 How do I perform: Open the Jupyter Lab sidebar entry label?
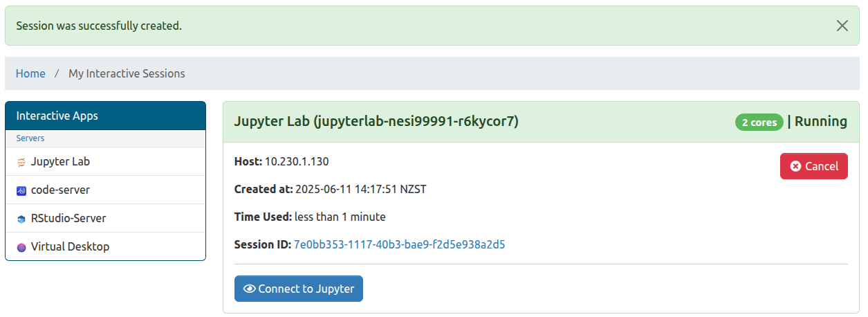click(x=60, y=162)
